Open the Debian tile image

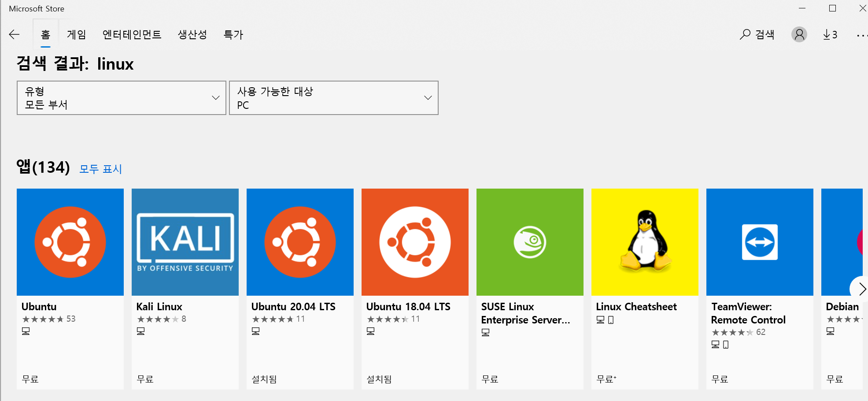click(x=842, y=242)
